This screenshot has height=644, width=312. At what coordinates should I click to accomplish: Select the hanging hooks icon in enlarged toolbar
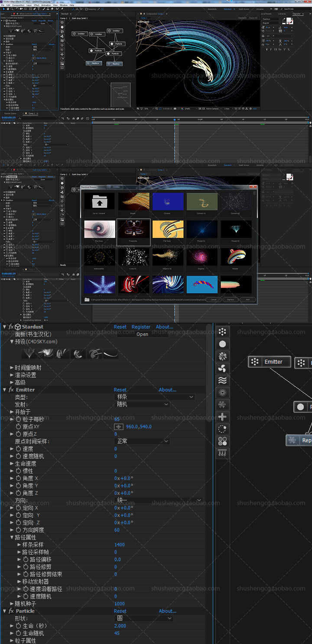click(222, 453)
